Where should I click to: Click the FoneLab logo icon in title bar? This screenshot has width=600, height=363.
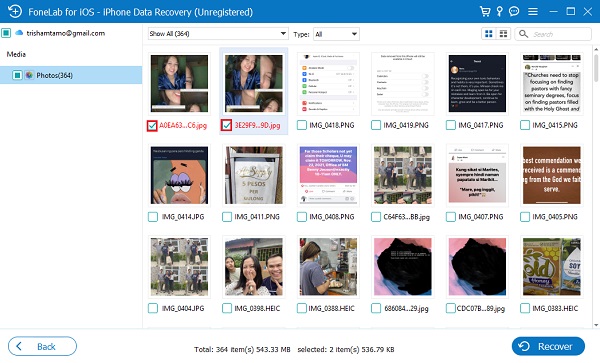pos(15,11)
